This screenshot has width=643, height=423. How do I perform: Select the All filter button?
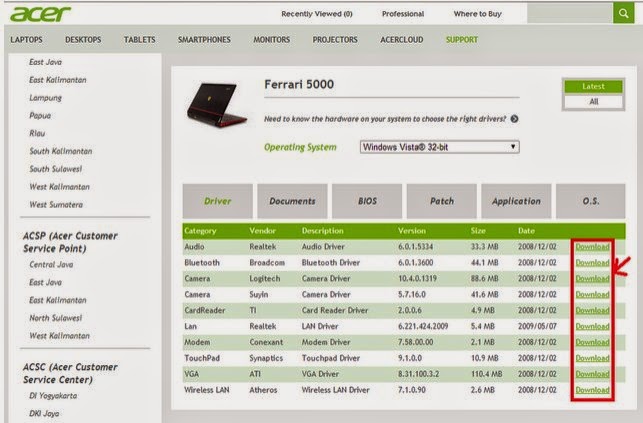(x=593, y=102)
